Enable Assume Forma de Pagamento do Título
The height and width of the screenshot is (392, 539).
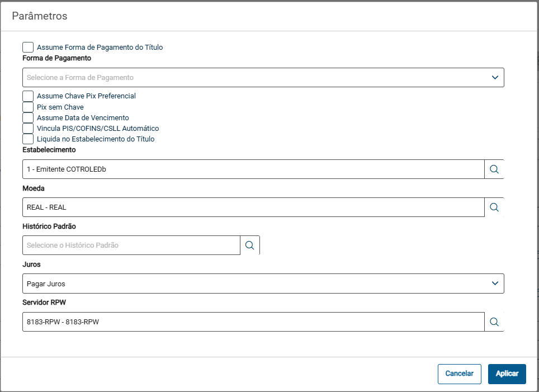pos(28,48)
